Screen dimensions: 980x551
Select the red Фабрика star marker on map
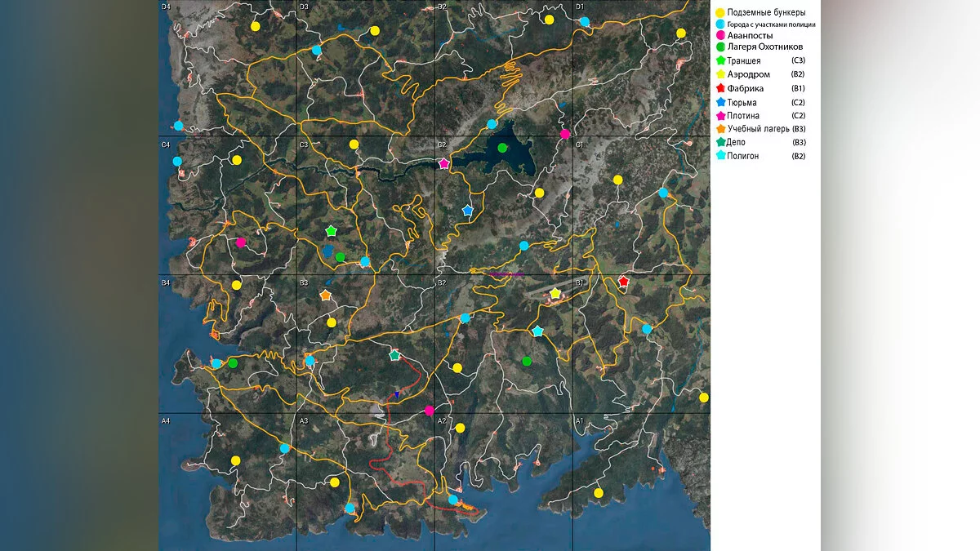(x=623, y=282)
